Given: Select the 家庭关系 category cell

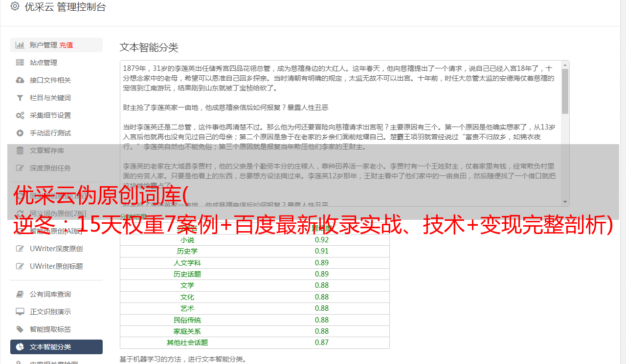Looking at the screenshot, I should tap(187, 331).
